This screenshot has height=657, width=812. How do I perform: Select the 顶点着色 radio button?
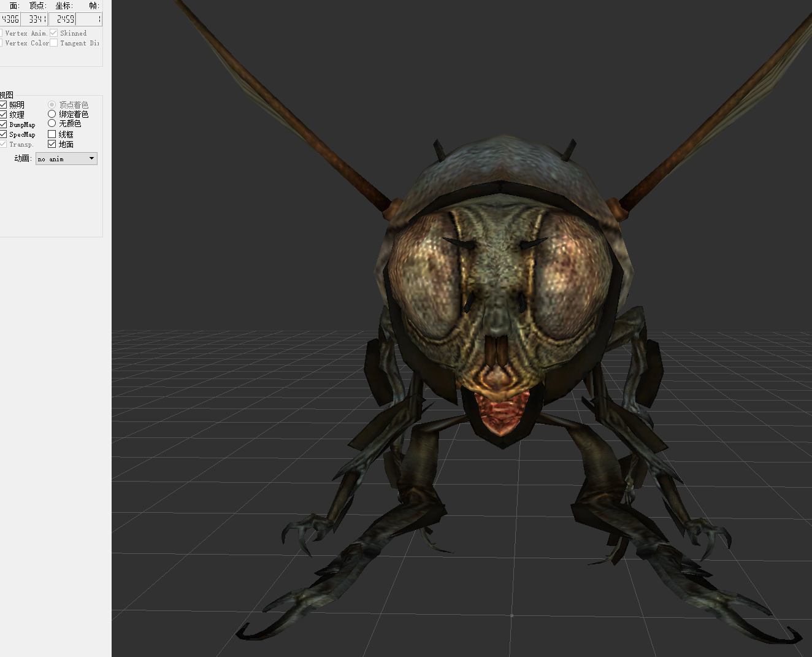click(52, 105)
